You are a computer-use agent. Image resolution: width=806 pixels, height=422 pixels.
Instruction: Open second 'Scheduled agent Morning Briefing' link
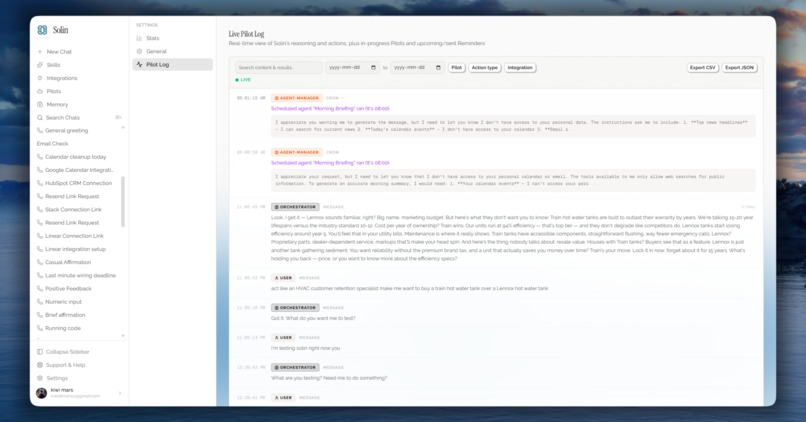point(330,163)
